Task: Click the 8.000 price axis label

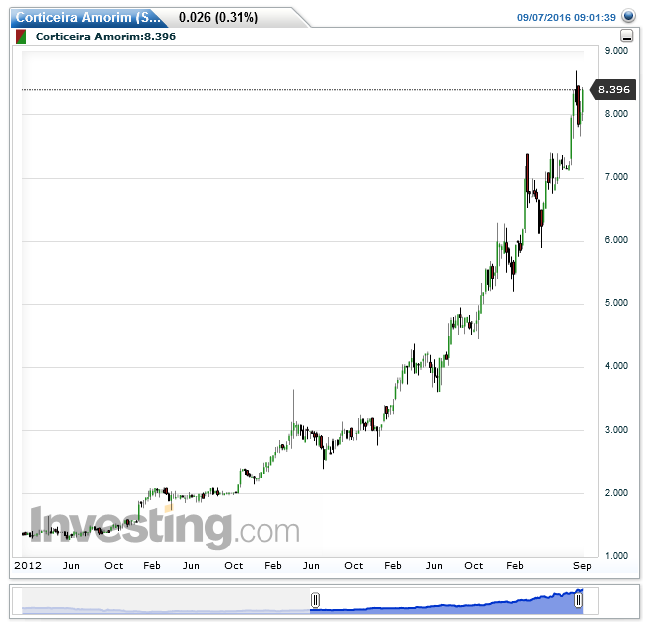Action: 616,114
